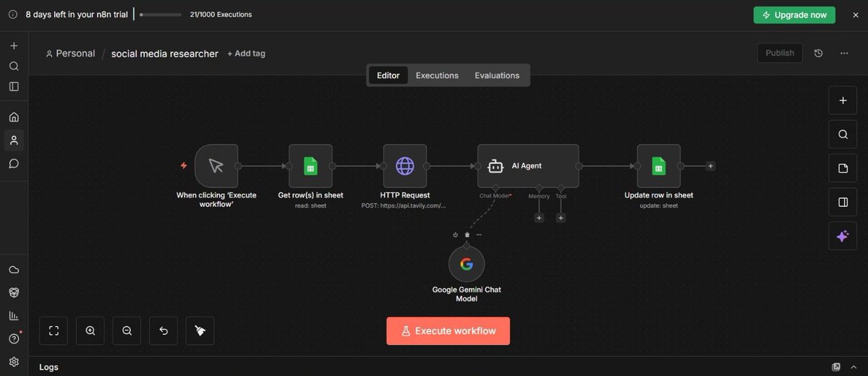Click the Publish button
This screenshot has width=868, height=376.
pyautogui.click(x=780, y=53)
